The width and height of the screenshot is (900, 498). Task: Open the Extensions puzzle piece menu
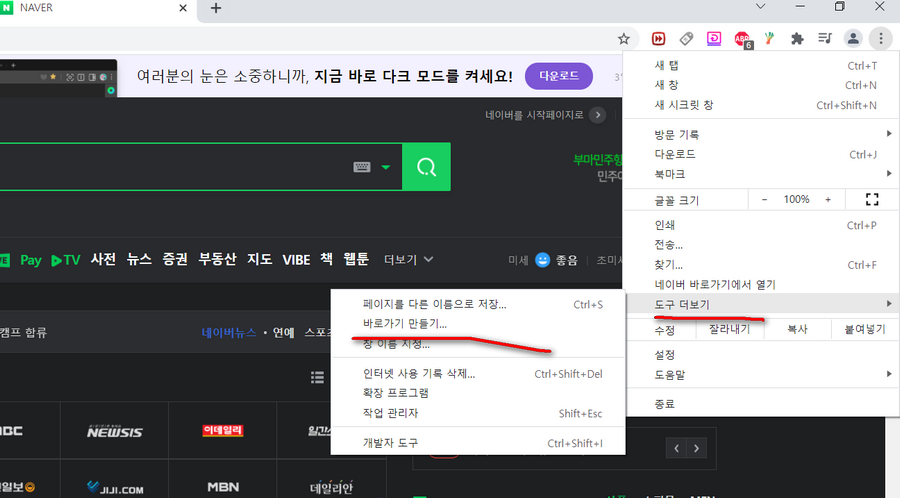pos(797,39)
